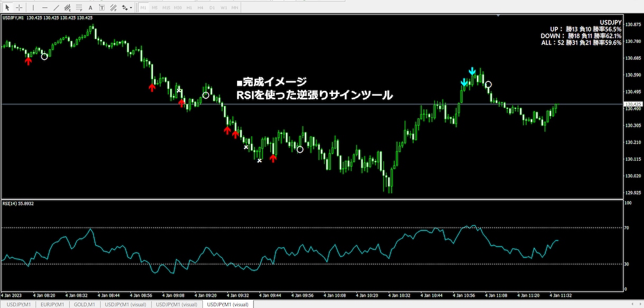Switch to D1 timeframe
This screenshot has height=308, width=644.
coord(212,8)
